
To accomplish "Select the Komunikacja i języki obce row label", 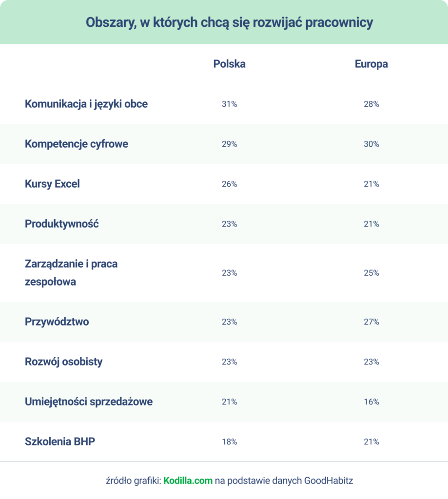I will click(86, 104).
